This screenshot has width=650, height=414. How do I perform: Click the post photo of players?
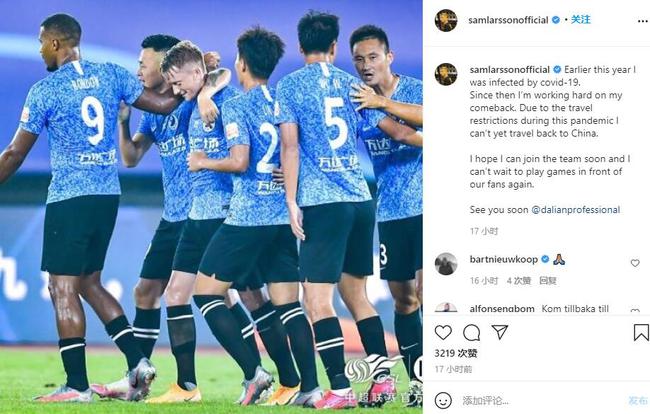211,207
